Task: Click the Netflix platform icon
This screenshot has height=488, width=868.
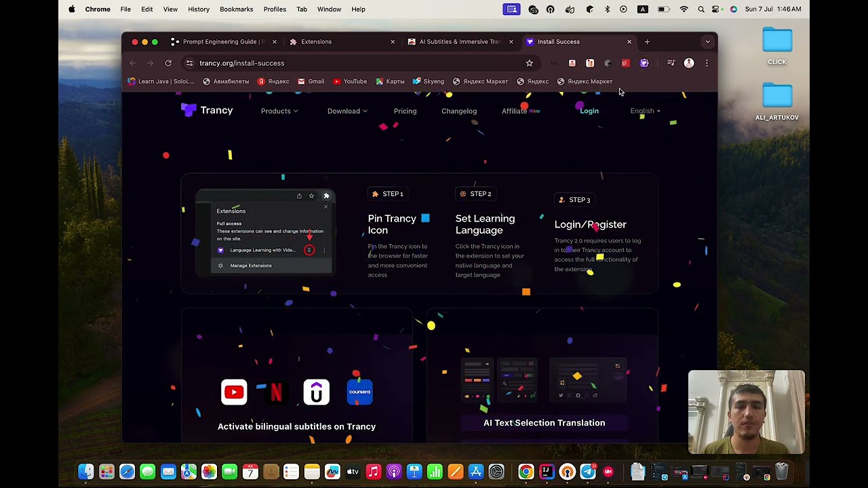Action: pyautogui.click(x=276, y=392)
